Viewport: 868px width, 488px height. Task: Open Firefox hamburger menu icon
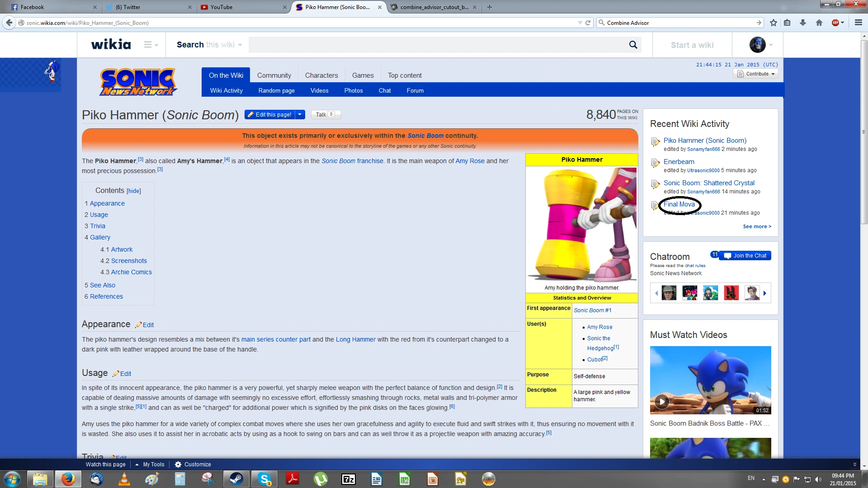click(x=858, y=23)
